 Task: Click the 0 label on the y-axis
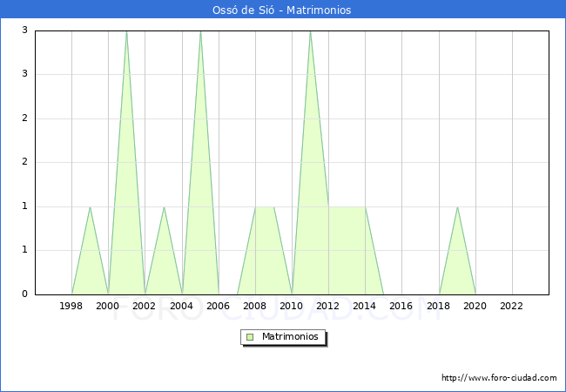(25, 294)
